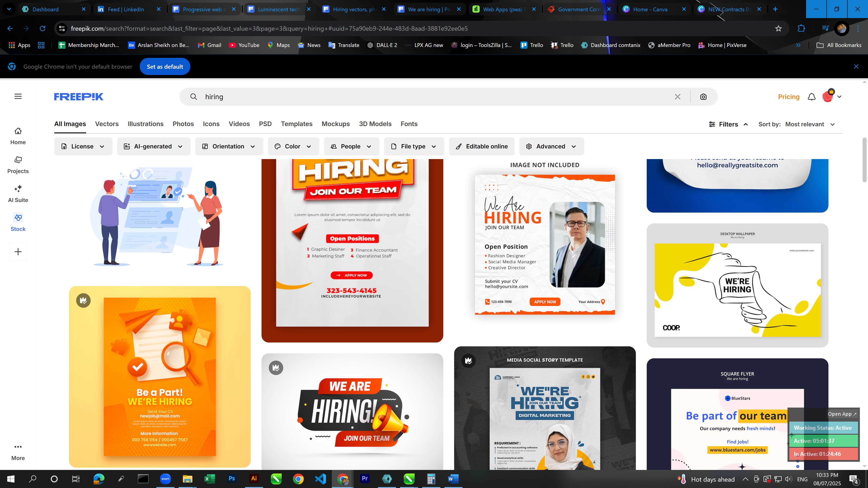The width and height of the screenshot is (868, 488).
Task: Expand the Color filter dropdown
Action: point(293,146)
